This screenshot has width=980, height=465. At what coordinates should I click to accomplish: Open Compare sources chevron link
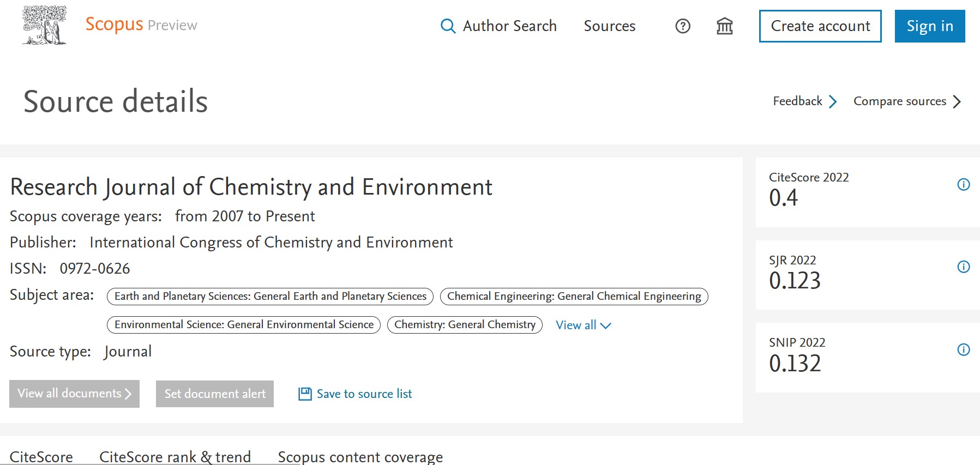coord(906,101)
